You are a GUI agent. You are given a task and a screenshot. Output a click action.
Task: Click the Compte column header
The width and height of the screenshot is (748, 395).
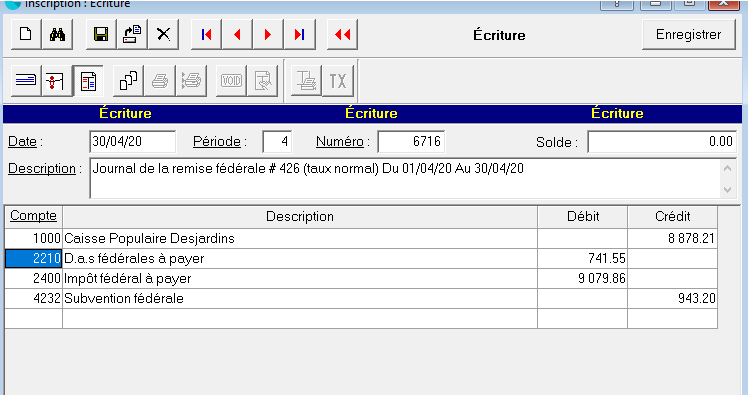pyautogui.click(x=33, y=217)
